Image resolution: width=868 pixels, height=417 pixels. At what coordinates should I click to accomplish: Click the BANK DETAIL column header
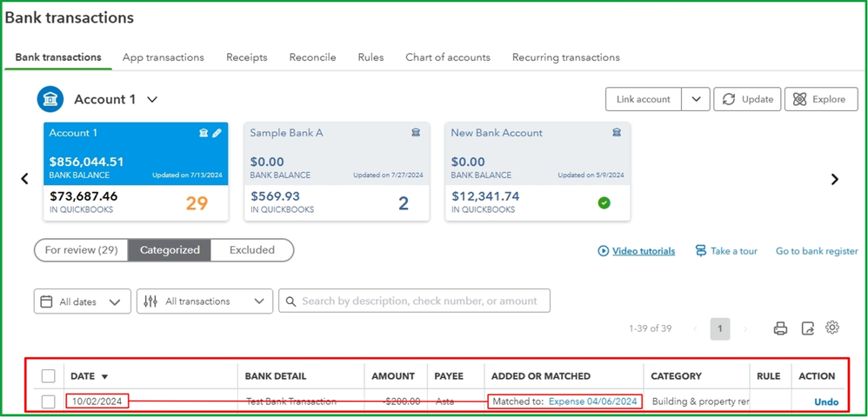pos(276,376)
